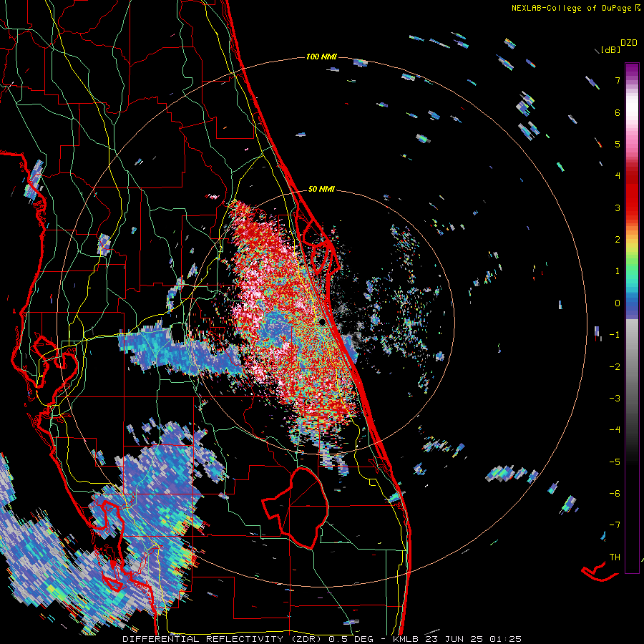Click the 2 value on color scale

618,240
